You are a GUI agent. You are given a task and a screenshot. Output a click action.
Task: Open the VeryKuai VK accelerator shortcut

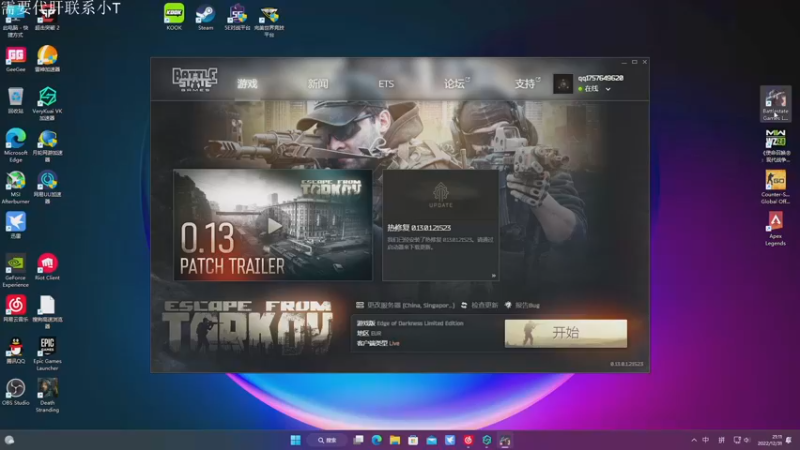tap(47, 104)
